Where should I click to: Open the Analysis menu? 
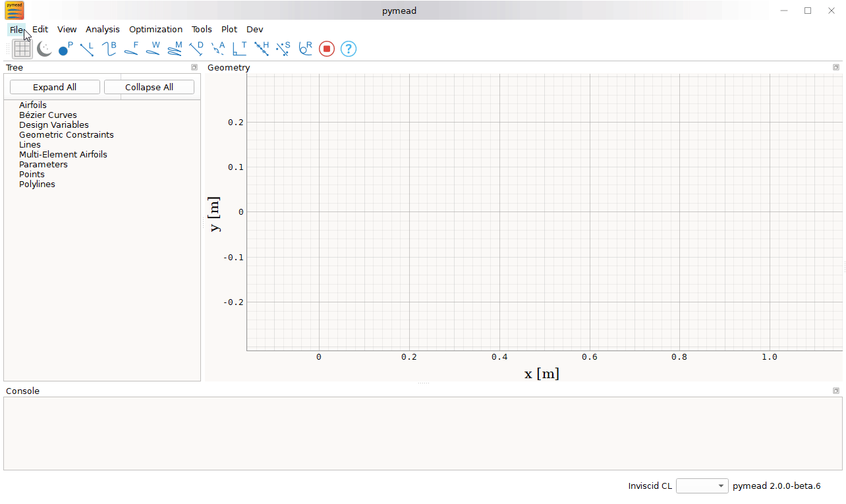[102, 29]
